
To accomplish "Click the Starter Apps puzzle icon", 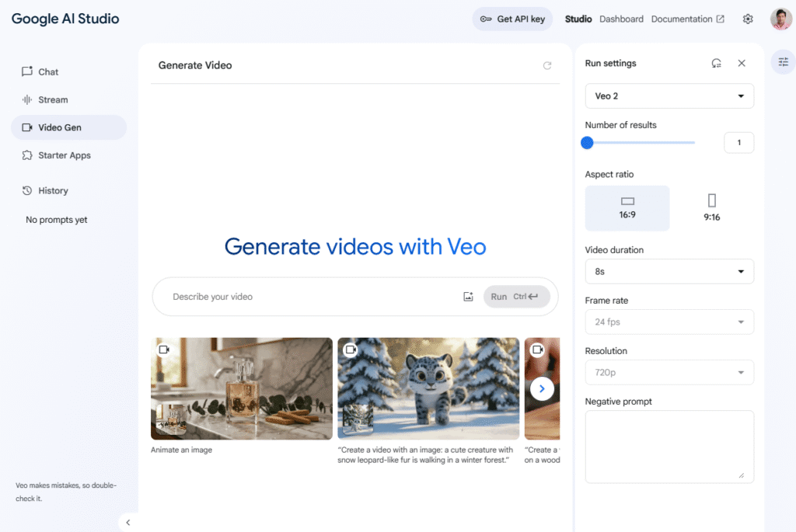I will coord(27,155).
